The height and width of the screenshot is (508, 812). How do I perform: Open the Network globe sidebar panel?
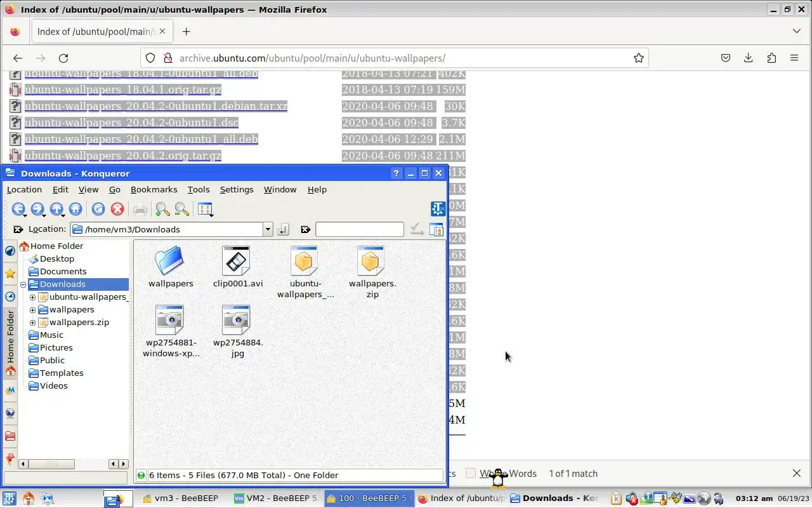10,413
